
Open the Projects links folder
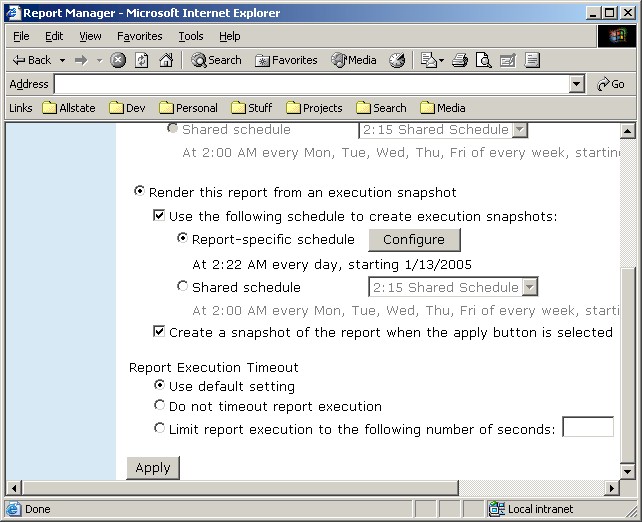tap(314, 108)
